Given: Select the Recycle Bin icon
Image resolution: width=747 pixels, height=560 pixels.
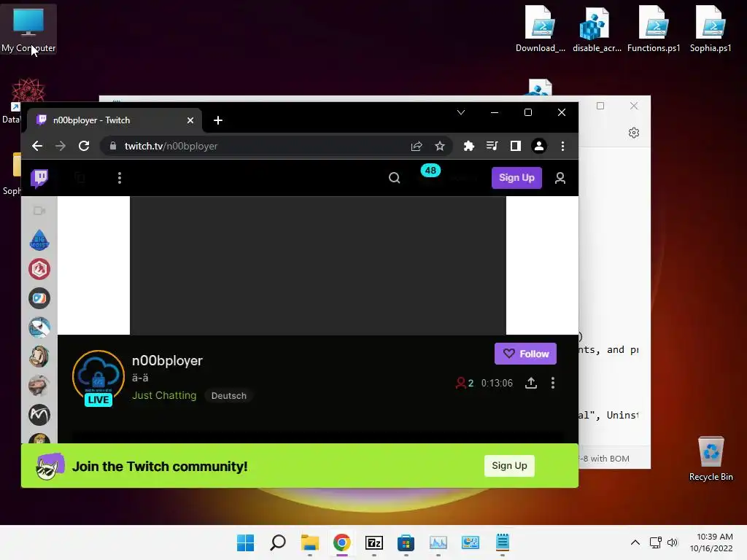Looking at the screenshot, I should [x=711, y=459].
